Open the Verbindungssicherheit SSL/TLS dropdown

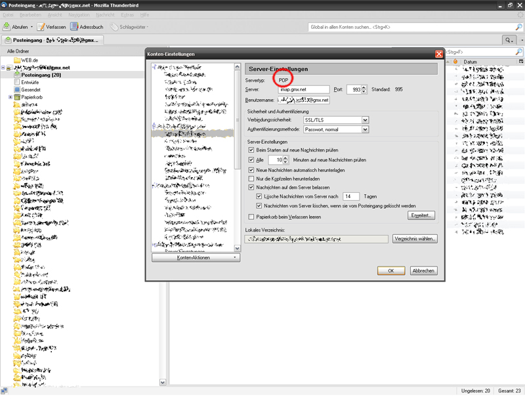[x=336, y=120]
